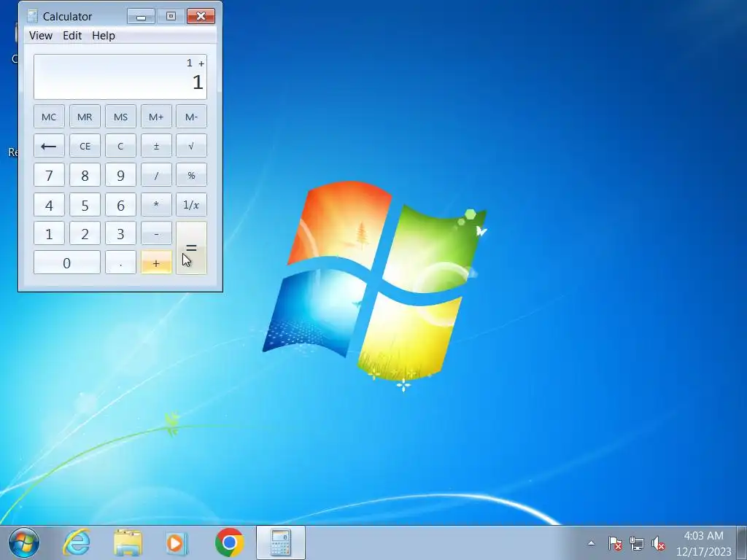
Task: Minimize the Calculator window
Action: pyautogui.click(x=141, y=16)
